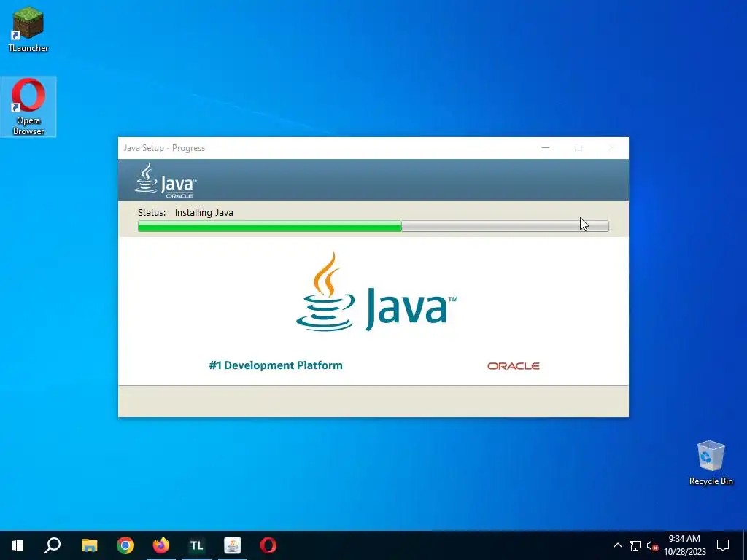Show hidden system tray icons
747x560 pixels.
(617, 545)
